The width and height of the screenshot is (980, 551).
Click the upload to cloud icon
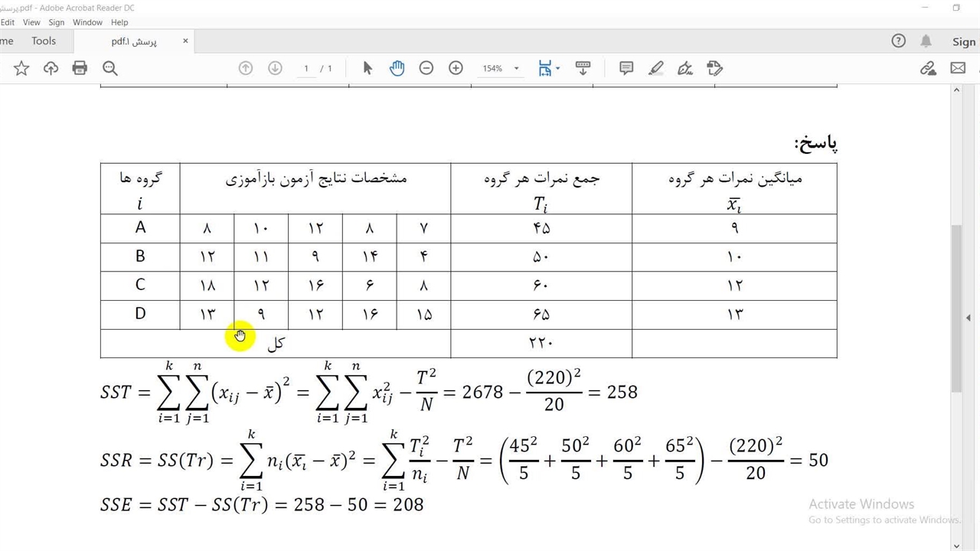tap(51, 69)
